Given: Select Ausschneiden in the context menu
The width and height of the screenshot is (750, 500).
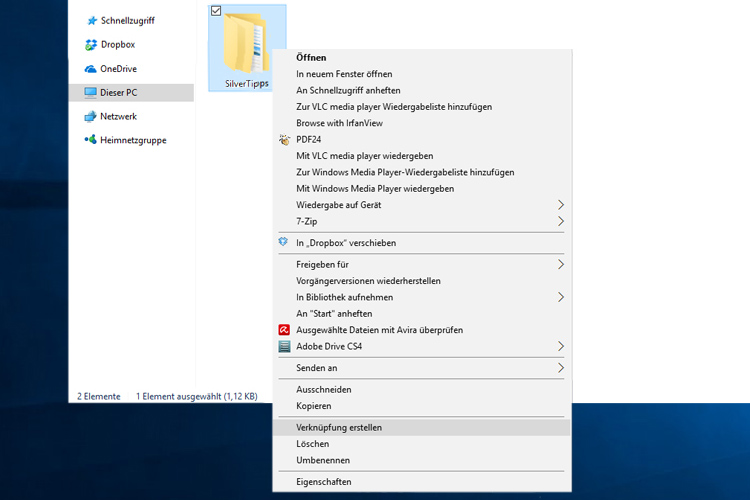Looking at the screenshot, I should (422, 389).
